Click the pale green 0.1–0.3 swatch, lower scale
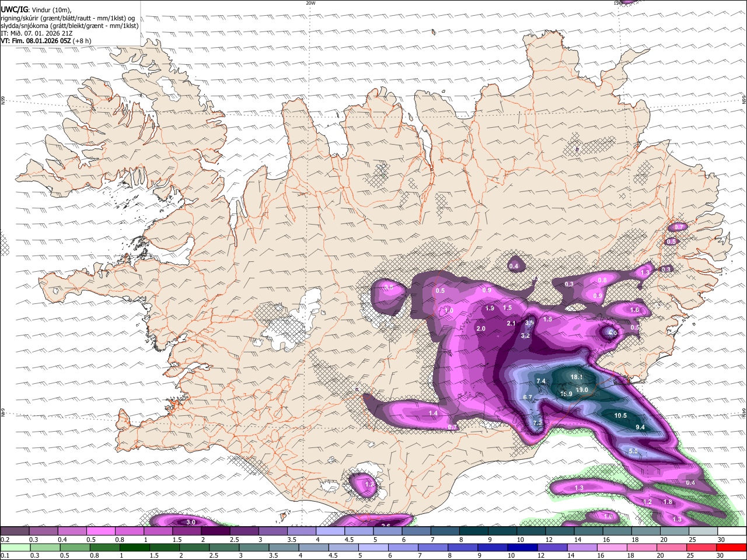The width and height of the screenshot is (747, 560). (x=14, y=547)
